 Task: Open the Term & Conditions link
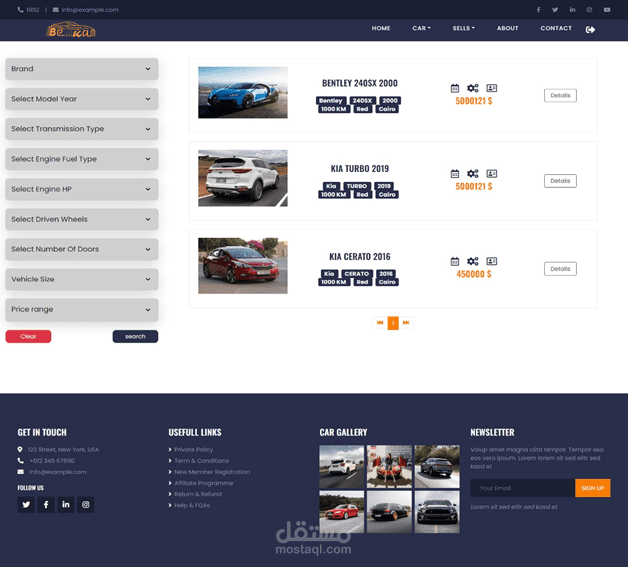[x=201, y=461]
